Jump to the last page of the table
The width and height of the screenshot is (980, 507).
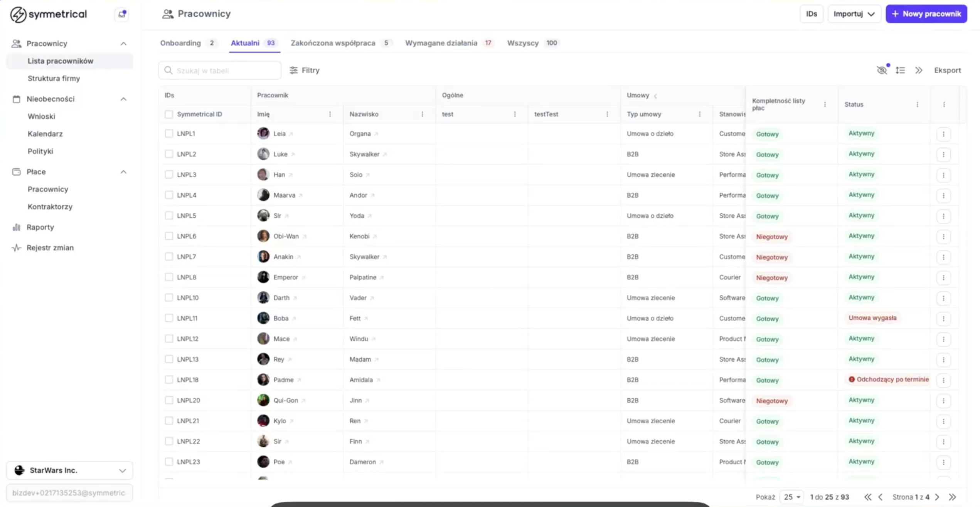[952, 497]
